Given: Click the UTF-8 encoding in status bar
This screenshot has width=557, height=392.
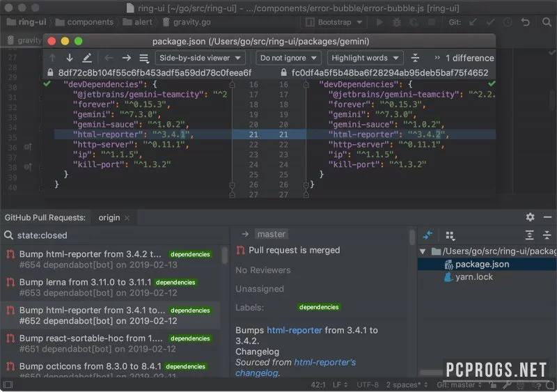Looking at the screenshot, I should pos(368,385).
